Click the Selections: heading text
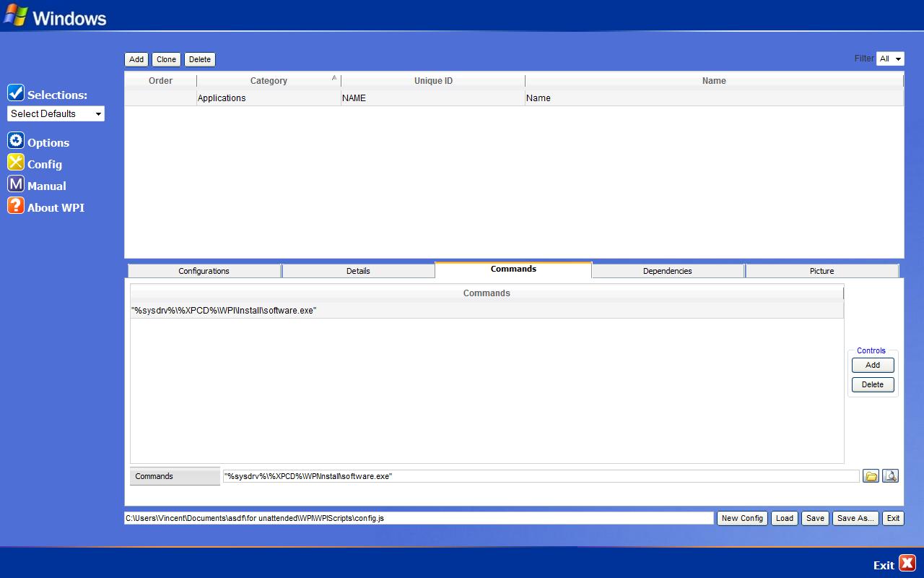 pyautogui.click(x=57, y=95)
